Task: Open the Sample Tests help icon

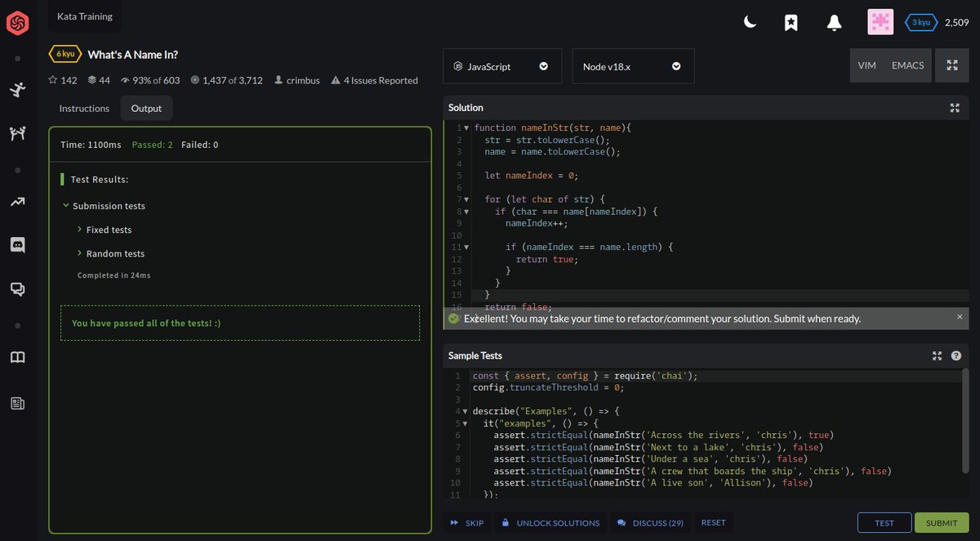Action: [955, 355]
